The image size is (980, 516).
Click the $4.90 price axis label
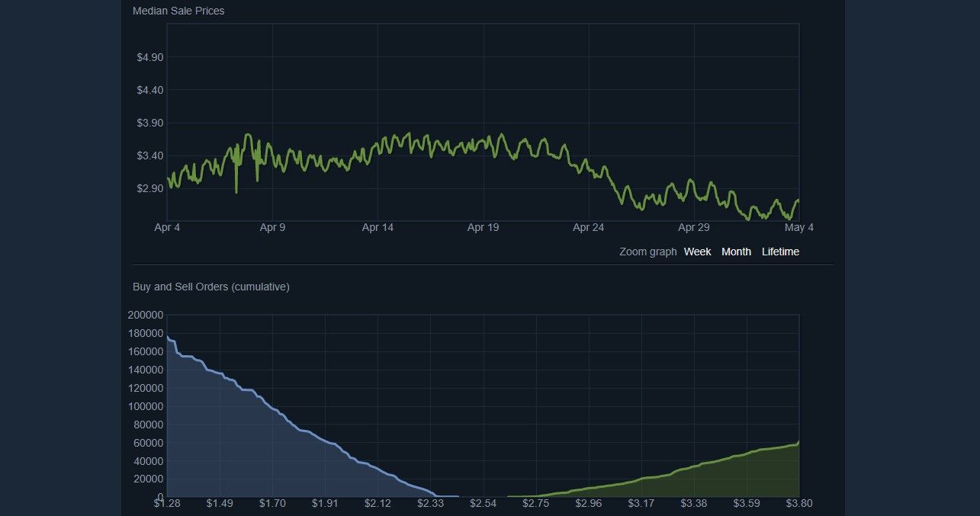(x=149, y=57)
